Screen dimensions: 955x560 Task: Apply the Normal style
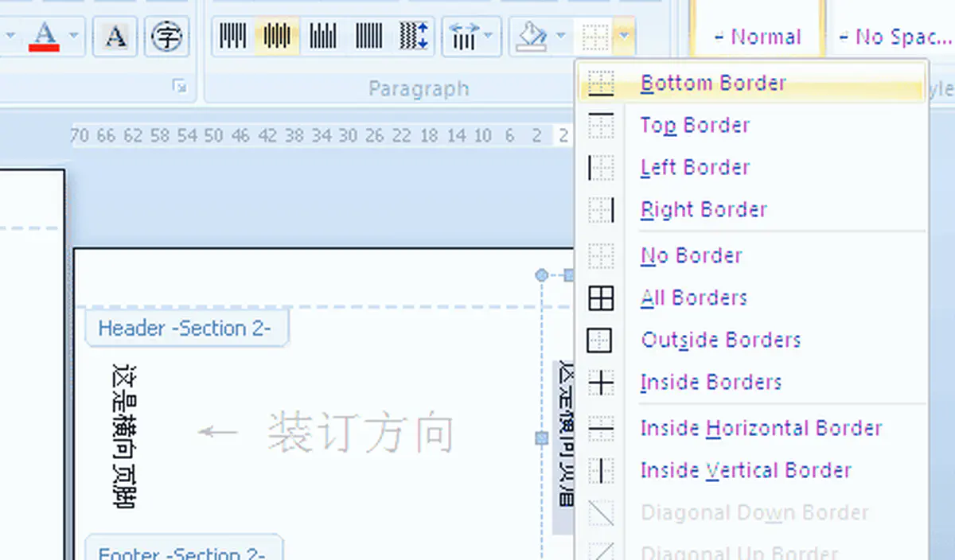coord(756,37)
